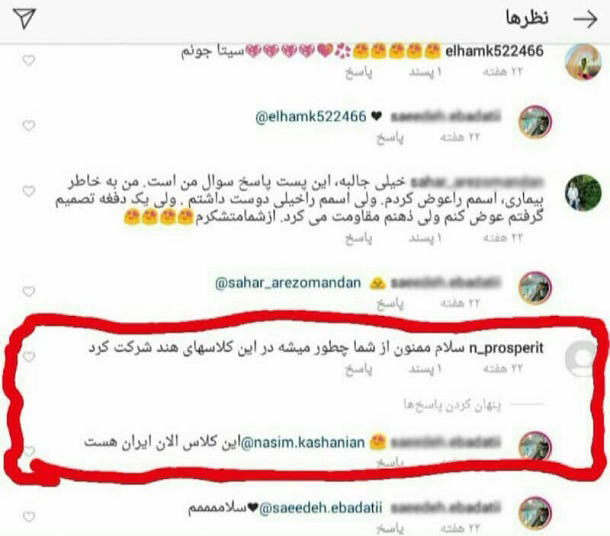Image resolution: width=610 pixels, height=536 pixels.
Task: Like the reply mentioning @sahar_arezomandan
Action: [x=29, y=291]
